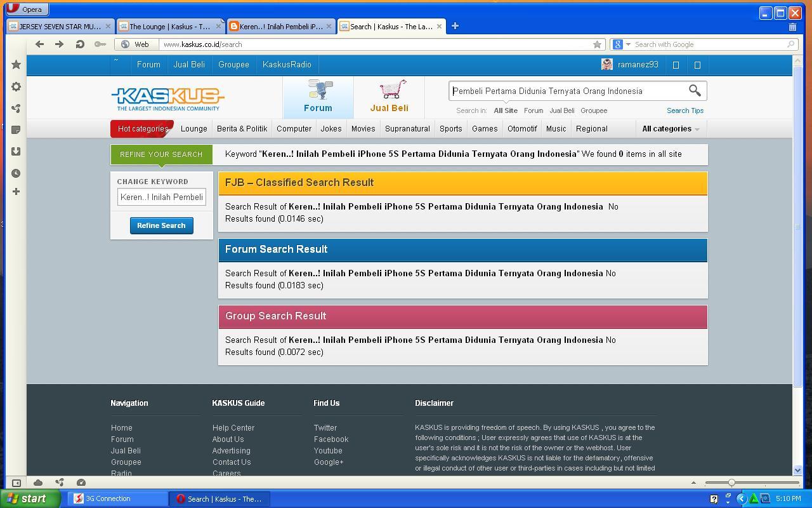Open the Downloads panel in the sidebar
The width and height of the screenshot is (812, 508).
pos(16,151)
